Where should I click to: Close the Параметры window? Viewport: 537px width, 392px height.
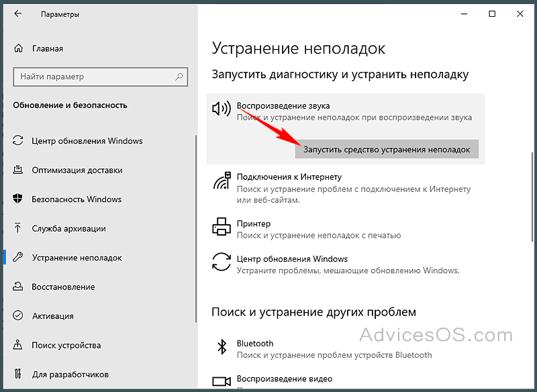tap(520, 14)
